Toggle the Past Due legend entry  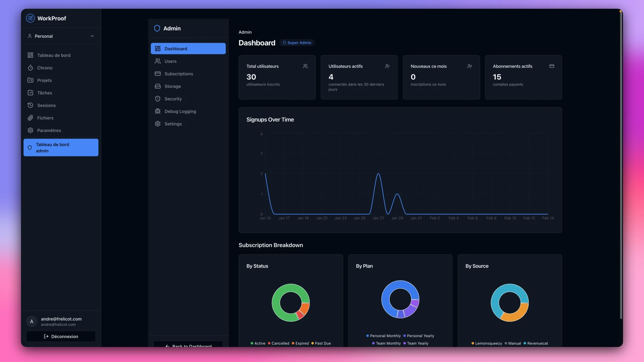coord(321,343)
